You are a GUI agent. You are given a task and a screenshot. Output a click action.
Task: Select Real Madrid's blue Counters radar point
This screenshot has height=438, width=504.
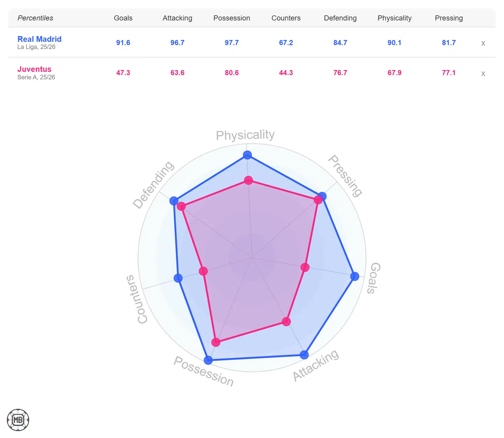coord(178,278)
